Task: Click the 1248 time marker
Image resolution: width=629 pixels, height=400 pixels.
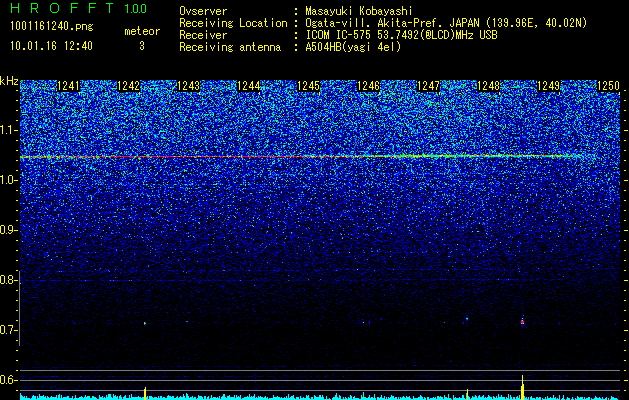Action: tap(489, 86)
